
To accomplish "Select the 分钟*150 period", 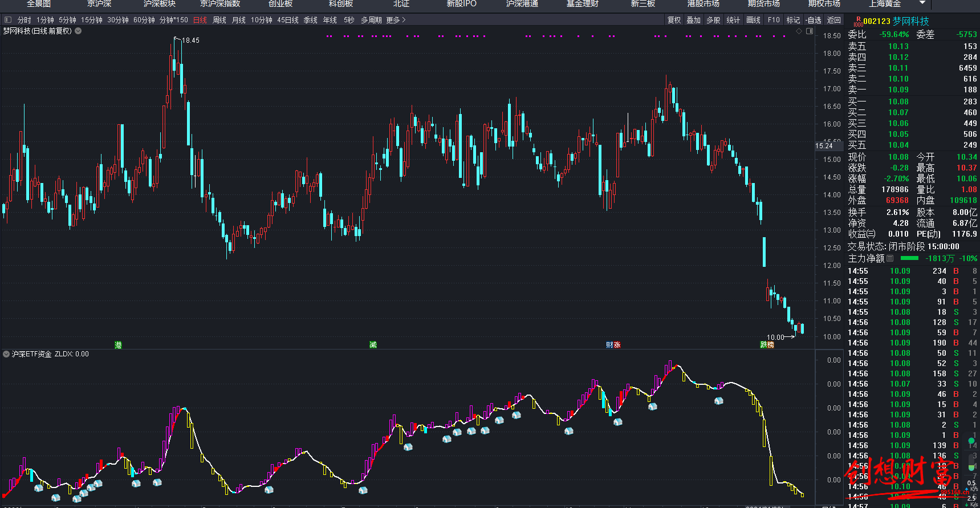I will pyautogui.click(x=174, y=20).
